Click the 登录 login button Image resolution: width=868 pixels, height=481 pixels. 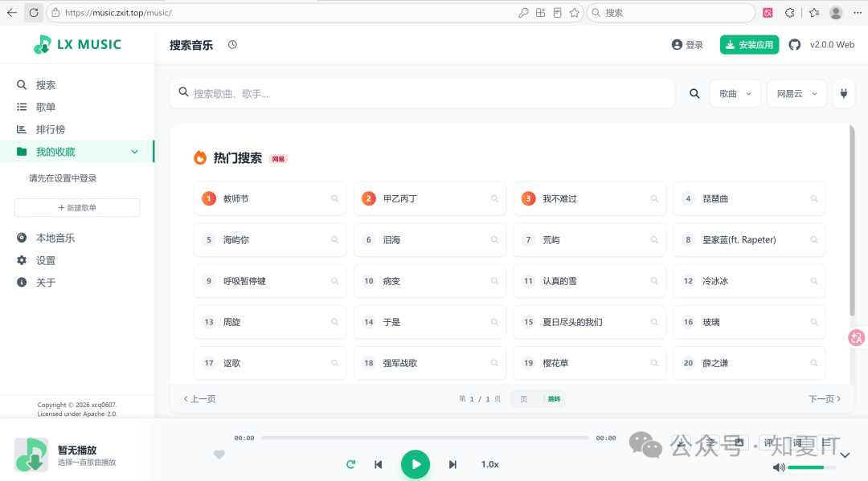pyautogui.click(x=687, y=45)
